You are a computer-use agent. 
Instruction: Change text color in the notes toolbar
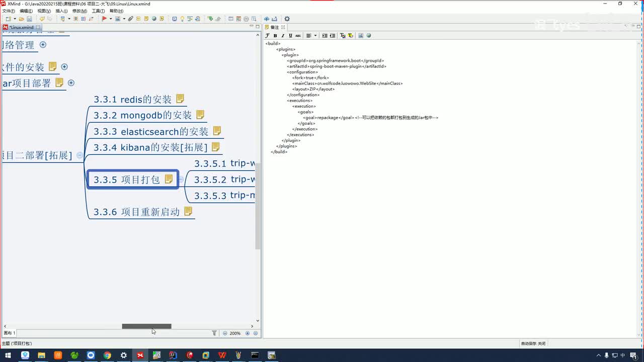coord(343,36)
